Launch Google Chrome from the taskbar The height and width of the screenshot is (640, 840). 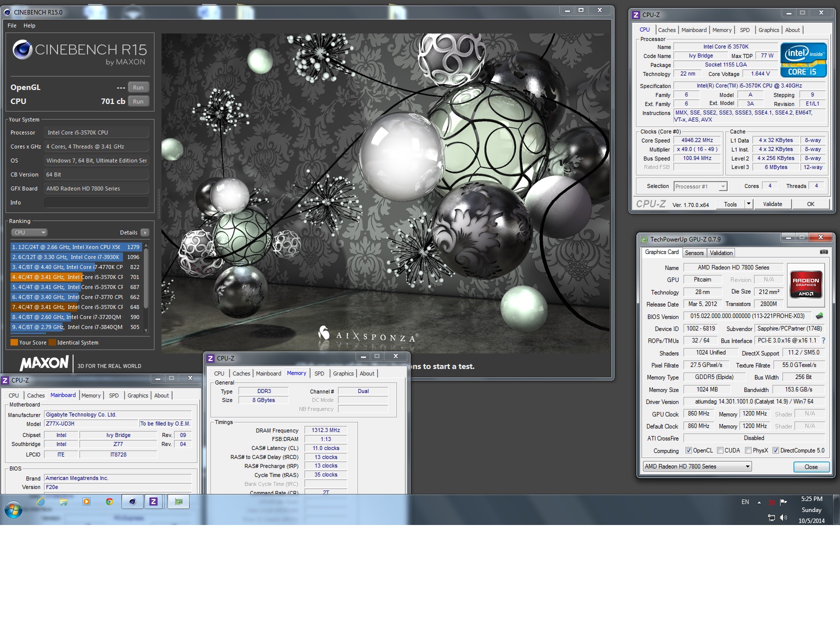point(109,501)
